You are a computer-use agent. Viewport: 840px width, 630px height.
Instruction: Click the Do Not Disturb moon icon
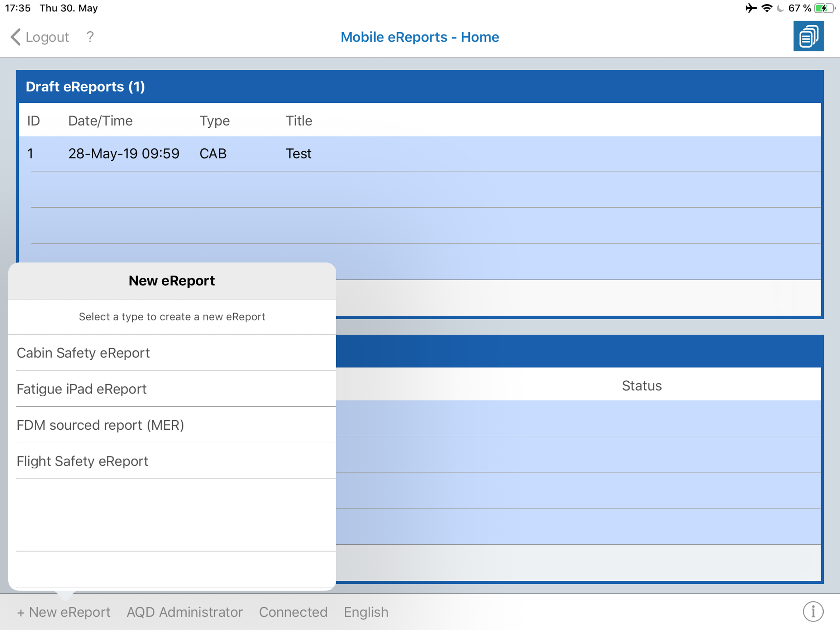click(x=780, y=8)
